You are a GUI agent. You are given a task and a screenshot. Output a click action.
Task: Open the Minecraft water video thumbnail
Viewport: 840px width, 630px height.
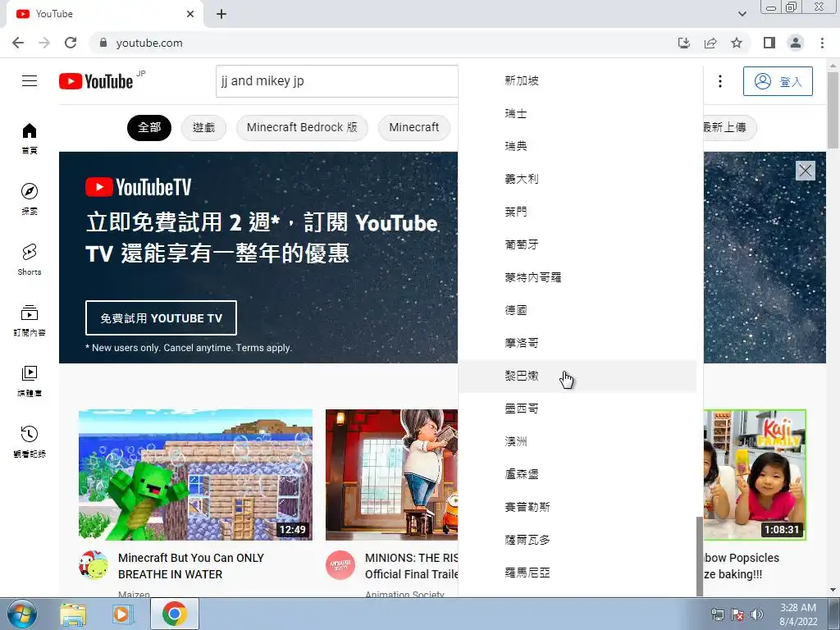[195, 475]
